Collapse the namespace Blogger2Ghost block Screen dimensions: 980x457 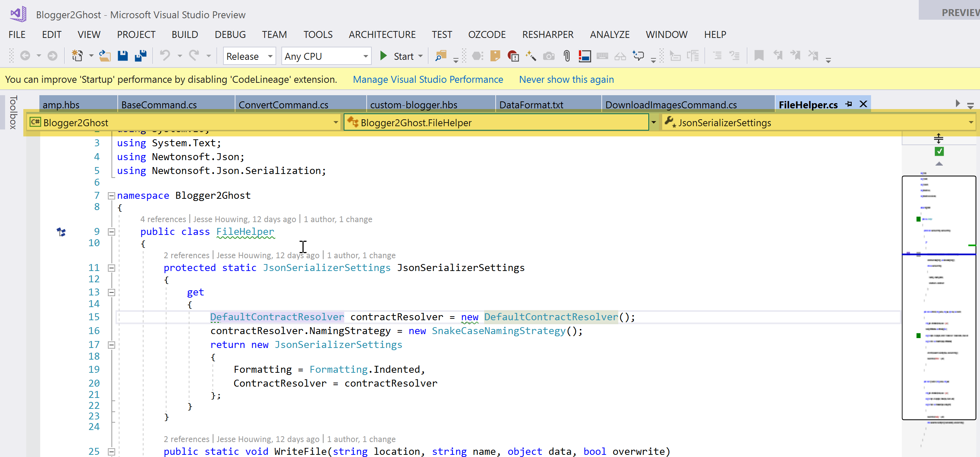[112, 196]
